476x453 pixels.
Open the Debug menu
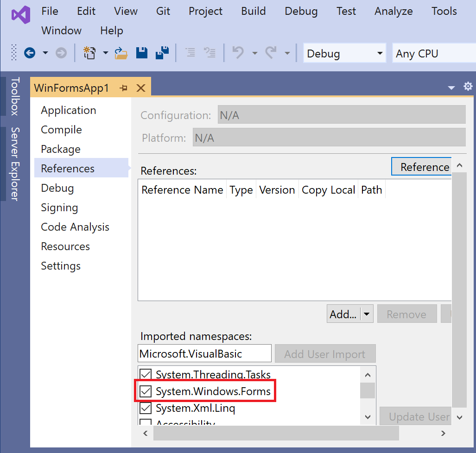(301, 11)
